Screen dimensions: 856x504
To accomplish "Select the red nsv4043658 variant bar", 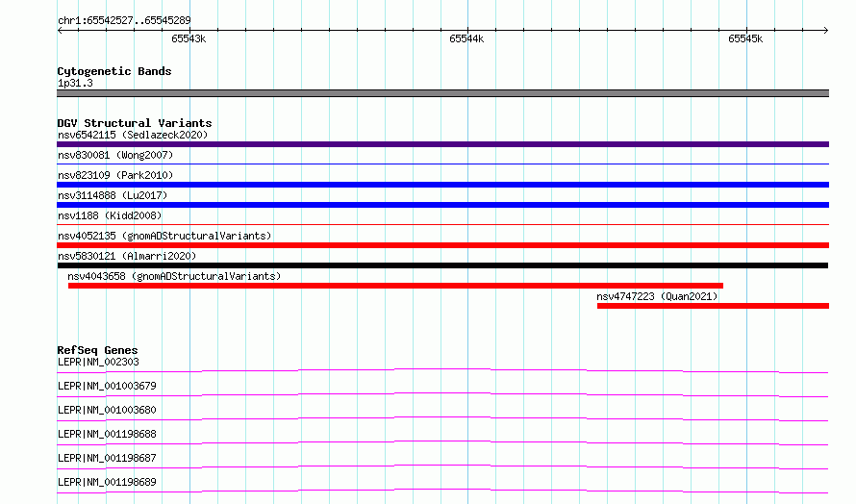I will 396,286.
